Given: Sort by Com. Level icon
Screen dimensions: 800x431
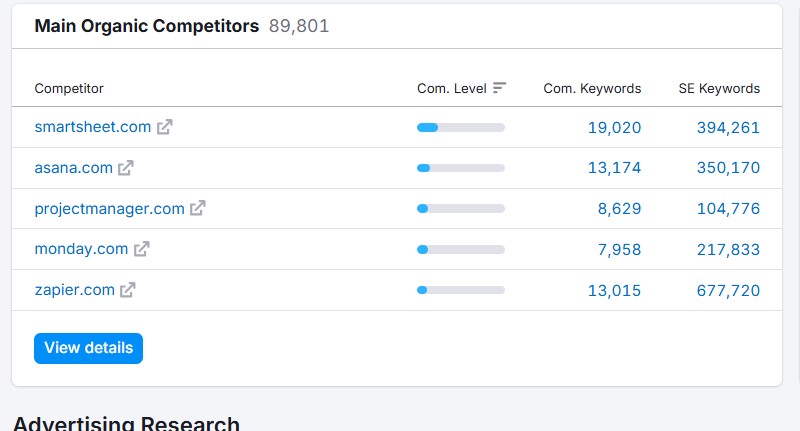Looking at the screenshot, I should (499, 88).
